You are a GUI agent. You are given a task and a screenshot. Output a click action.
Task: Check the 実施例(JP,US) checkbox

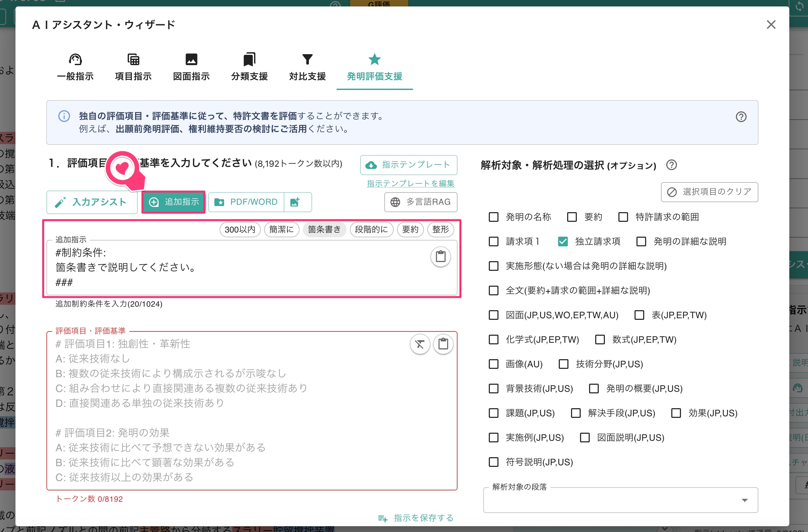(x=493, y=438)
